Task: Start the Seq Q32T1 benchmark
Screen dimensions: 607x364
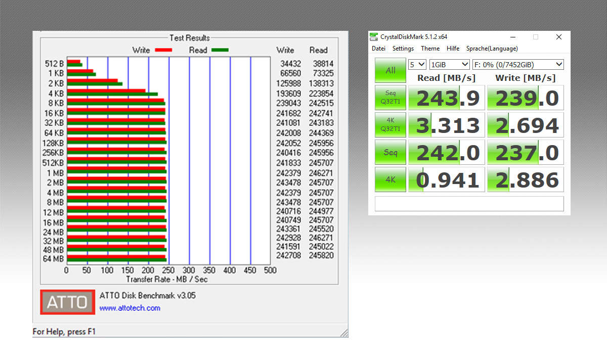Action: (x=391, y=98)
